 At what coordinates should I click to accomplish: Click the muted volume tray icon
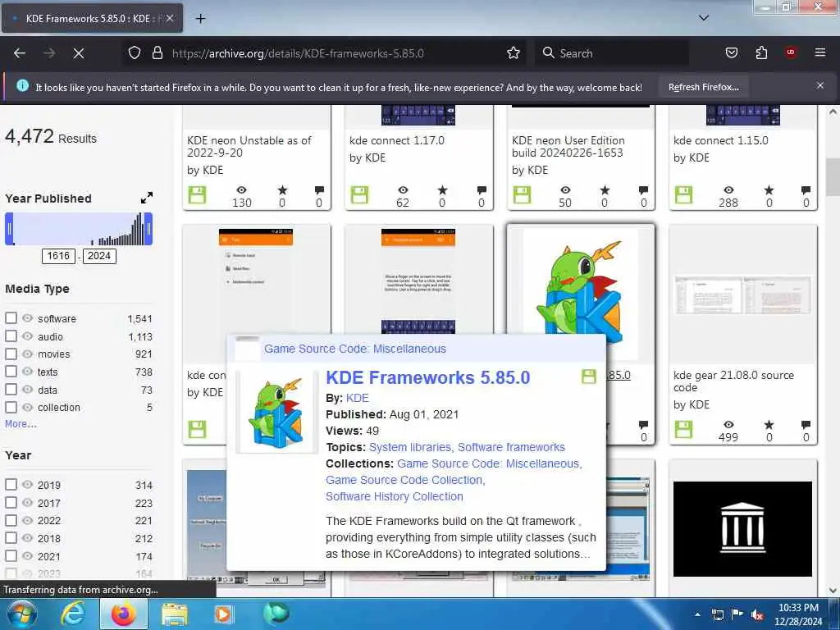point(757,615)
